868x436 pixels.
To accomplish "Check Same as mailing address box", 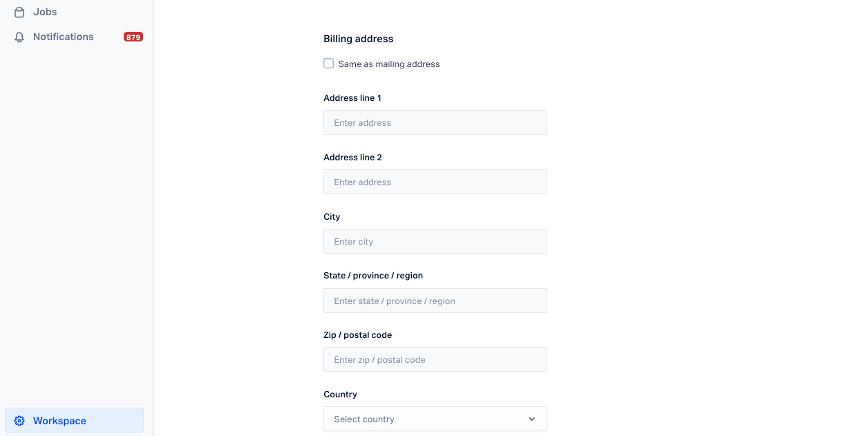I will [329, 64].
